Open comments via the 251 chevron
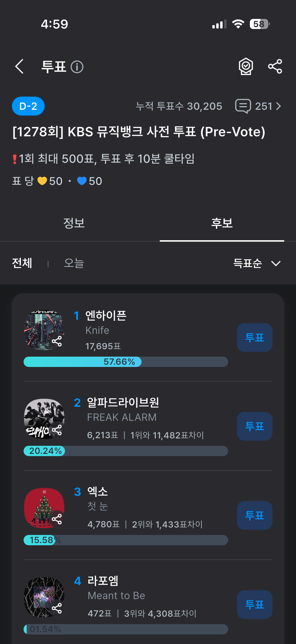The height and width of the screenshot is (644, 296). tap(278, 106)
